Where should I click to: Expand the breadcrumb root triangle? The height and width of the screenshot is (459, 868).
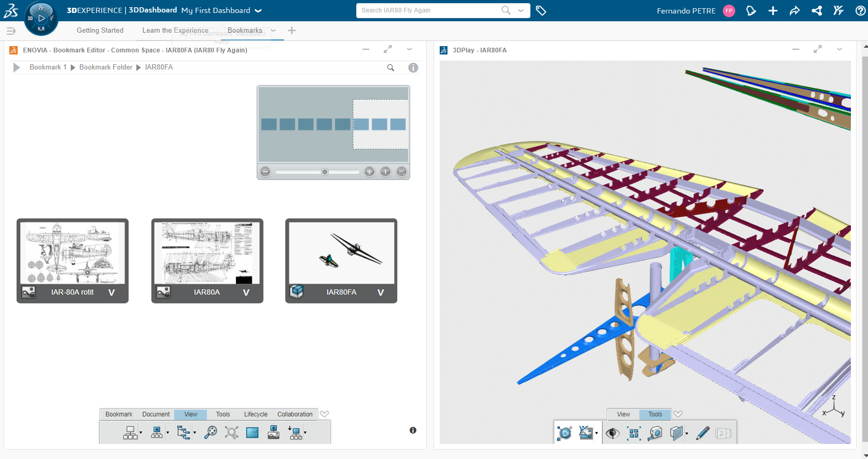tap(17, 67)
